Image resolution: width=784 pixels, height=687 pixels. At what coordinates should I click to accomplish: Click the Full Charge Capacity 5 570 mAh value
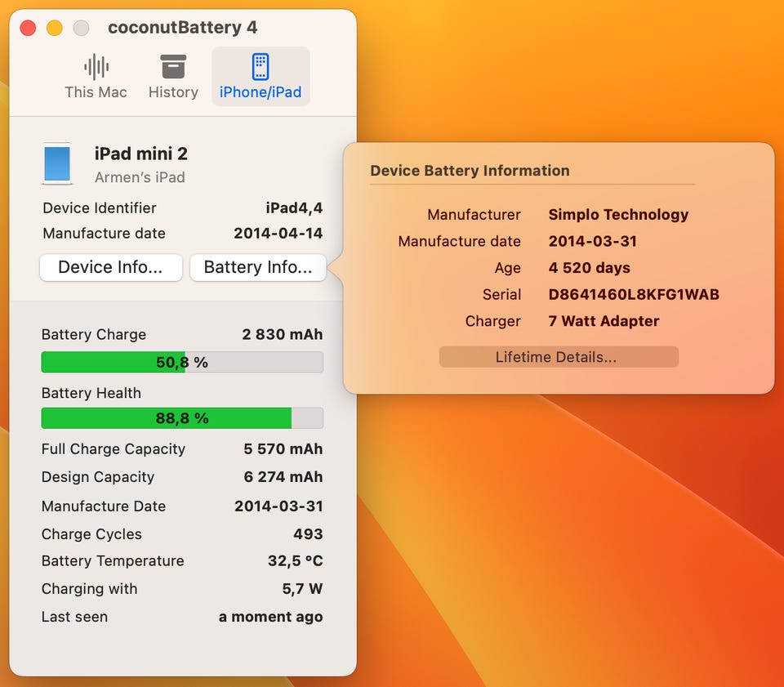point(283,449)
